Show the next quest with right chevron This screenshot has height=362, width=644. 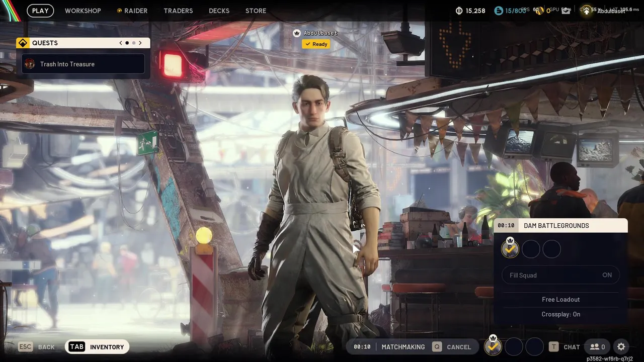pos(140,43)
